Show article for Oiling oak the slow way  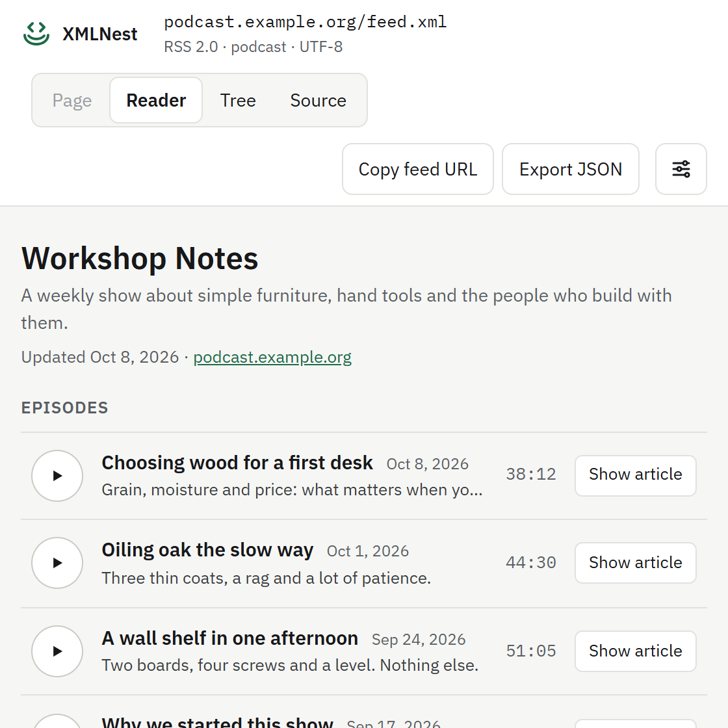point(636,563)
